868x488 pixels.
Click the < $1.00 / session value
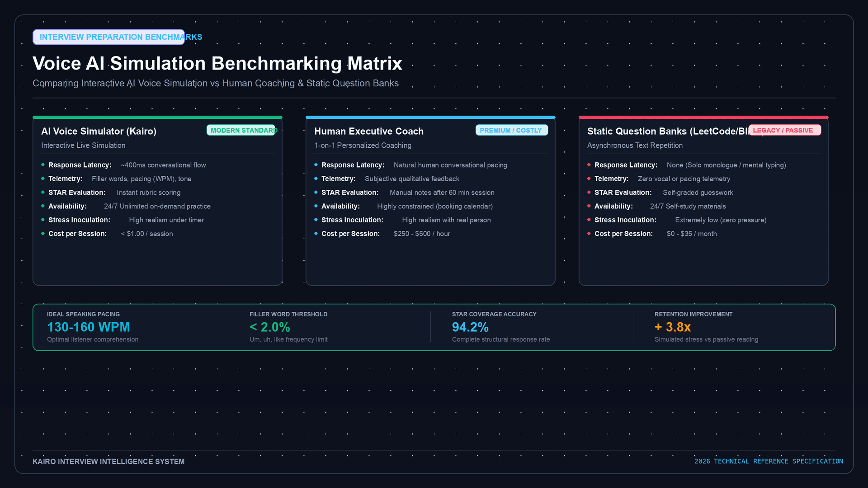pyautogui.click(x=147, y=234)
